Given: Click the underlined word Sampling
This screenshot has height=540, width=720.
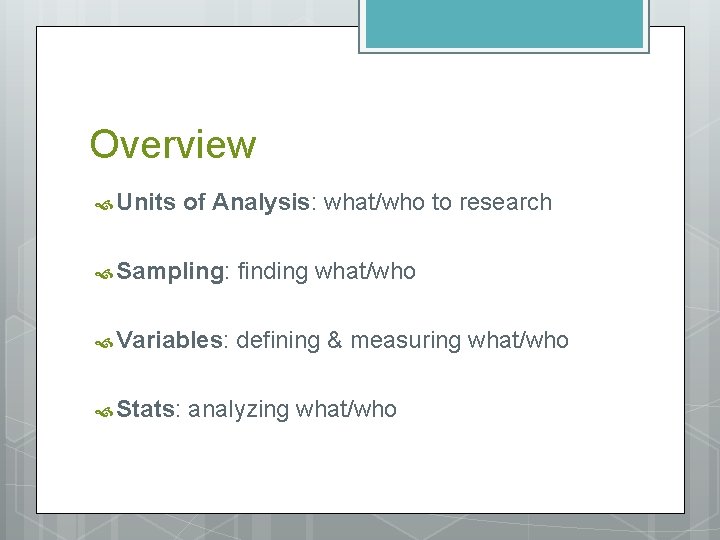Looking at the screenshot, I should click(173, 272).
